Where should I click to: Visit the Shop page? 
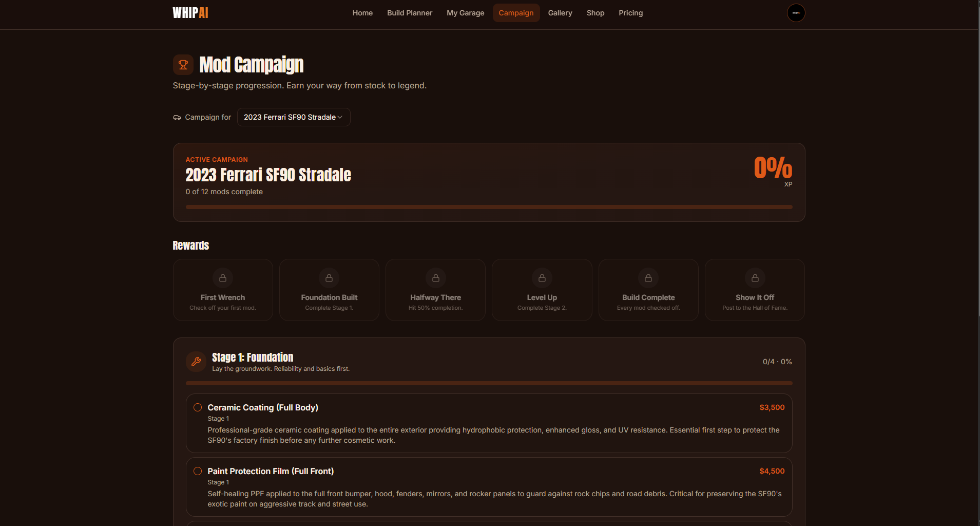pyautogui.click(x=595, y=13)
